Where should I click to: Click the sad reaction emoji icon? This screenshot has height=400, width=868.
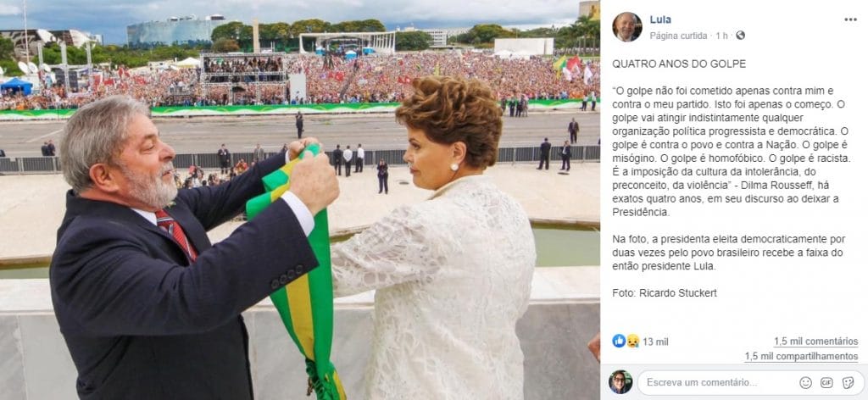632,342
